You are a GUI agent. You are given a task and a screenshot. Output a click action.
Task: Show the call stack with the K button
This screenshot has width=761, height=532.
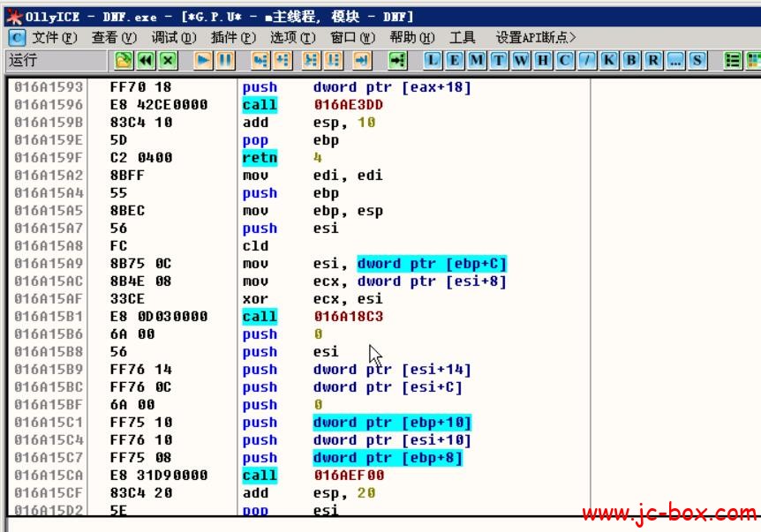point(609,61)
